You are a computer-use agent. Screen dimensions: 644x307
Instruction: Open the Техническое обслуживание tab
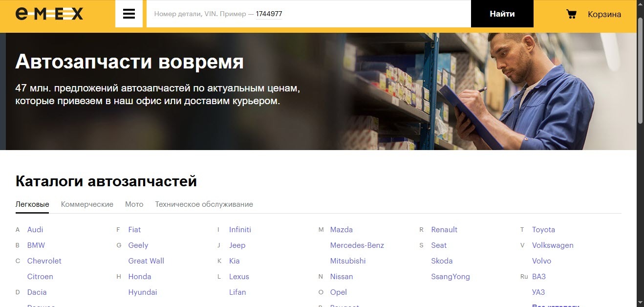204,204
